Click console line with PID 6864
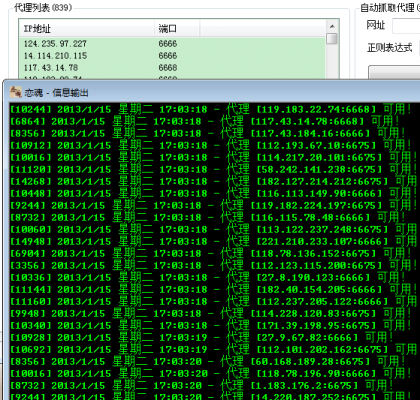This screenshot has height=400, width=420. [x=205, y=121]
